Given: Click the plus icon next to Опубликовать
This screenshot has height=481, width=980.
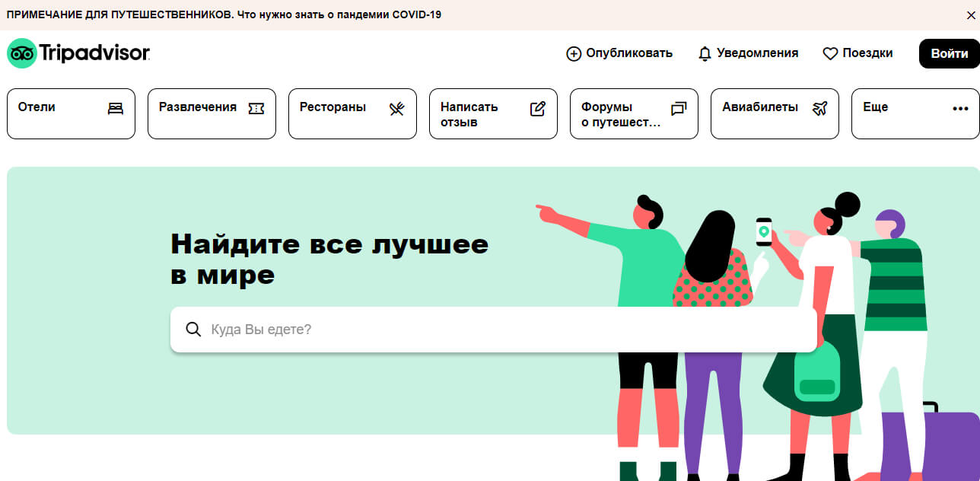Looking at the screenshot, I should (x=573, y=53).
